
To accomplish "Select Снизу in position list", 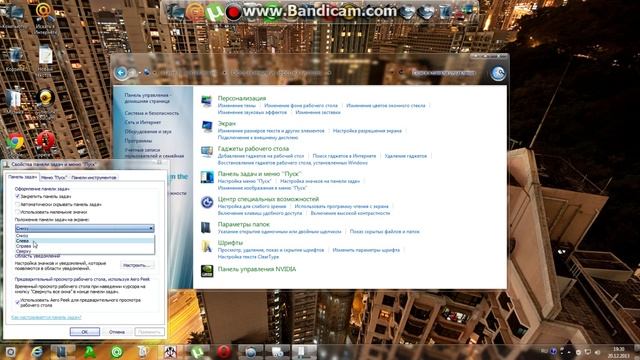I will 85,236.
